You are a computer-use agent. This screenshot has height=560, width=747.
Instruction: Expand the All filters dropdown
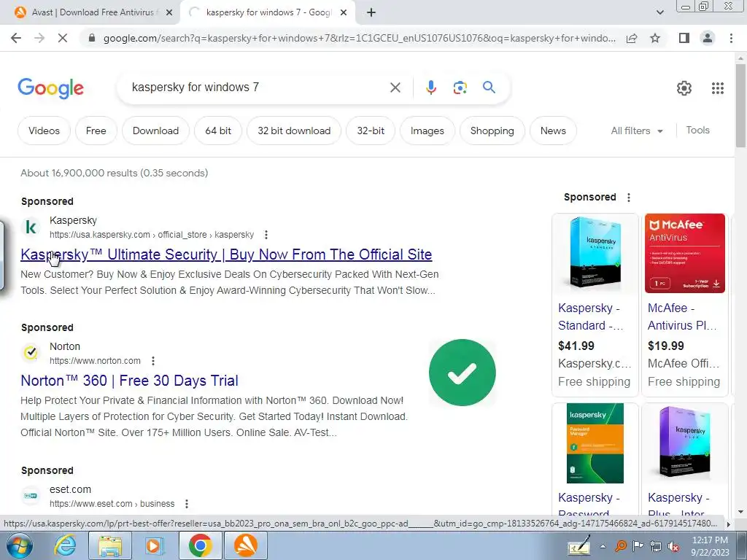[x=637, y=131]
